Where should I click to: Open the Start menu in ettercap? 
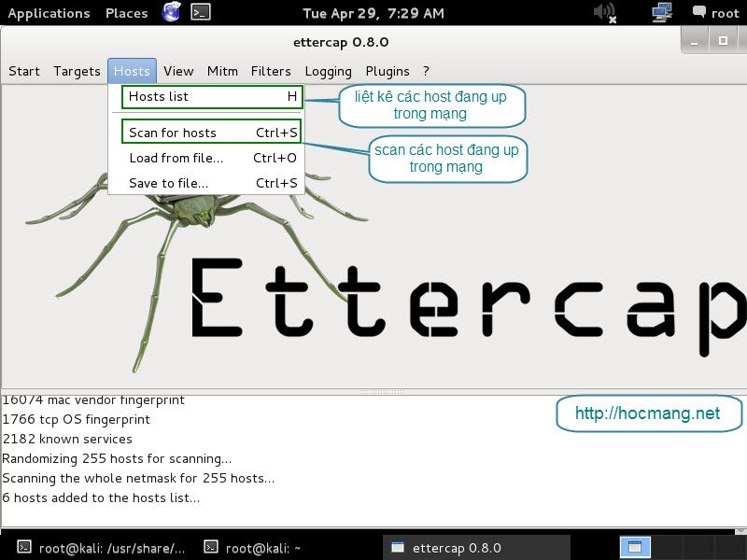coord(24,72)
